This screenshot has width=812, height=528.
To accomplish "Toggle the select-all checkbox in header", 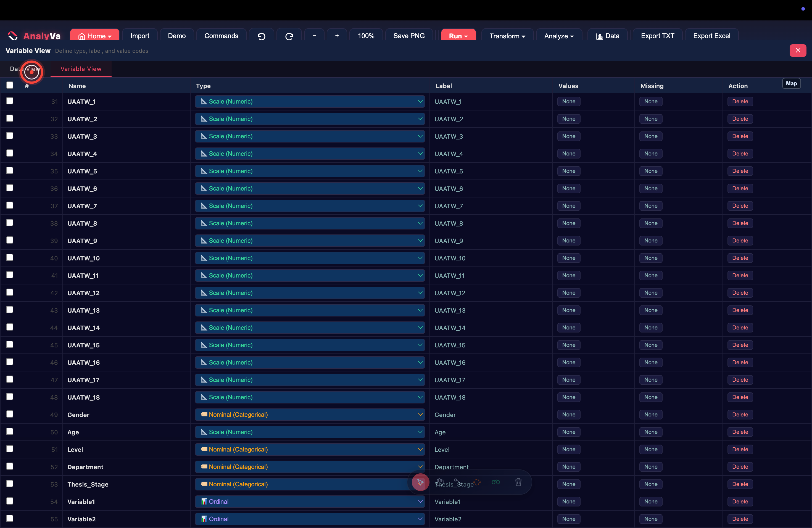I will coord(10,85).
